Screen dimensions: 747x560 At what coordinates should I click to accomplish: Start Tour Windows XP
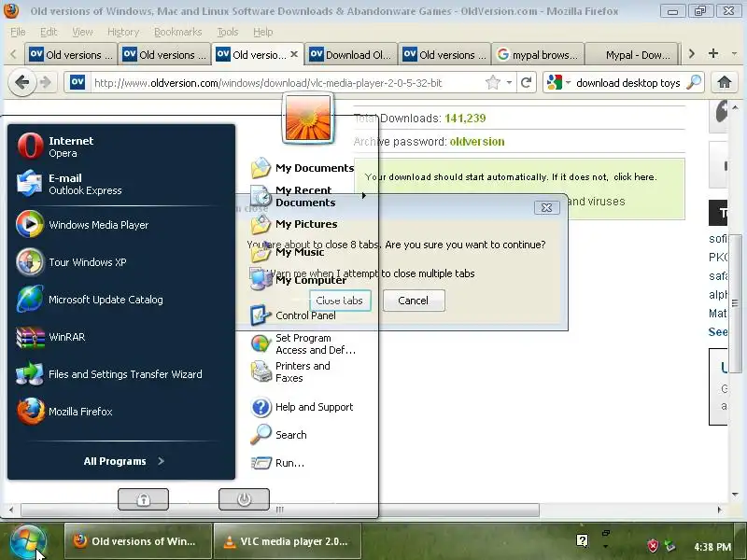pyautogui.click(x=121, y=262)
